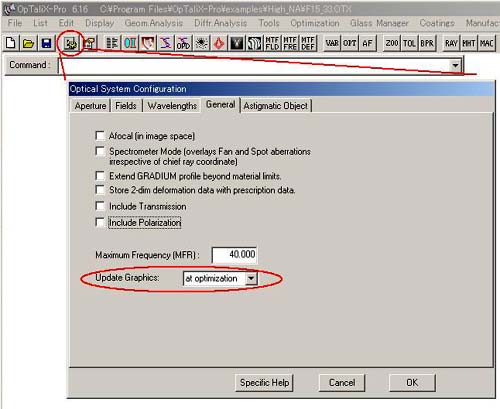This screenshot has height=409, width=500.
Task: Check the Include Transmission option
Action: coord(100,206)
